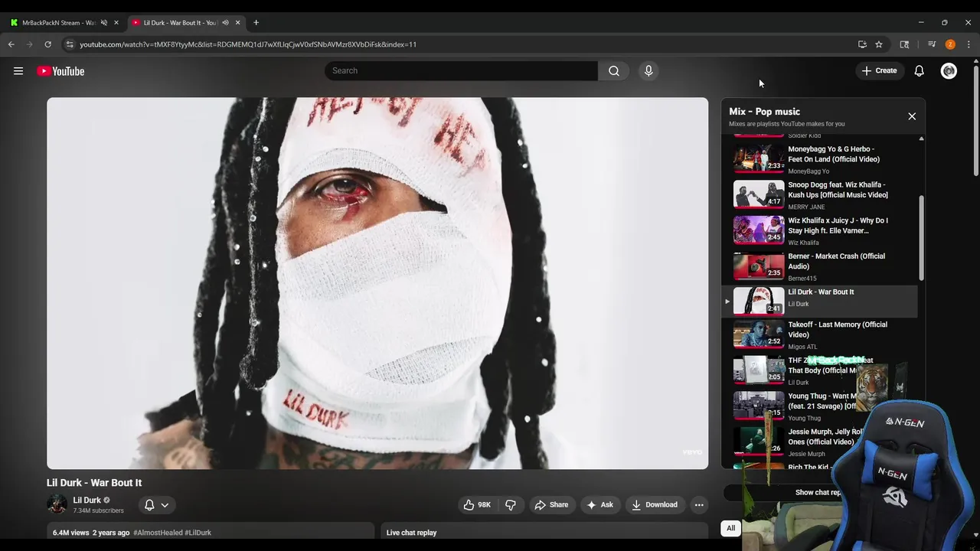This screenshot has width=980, height=551.
Task: Mute the MrBackPackN Stream tab audio
Action: pos(104,22)
